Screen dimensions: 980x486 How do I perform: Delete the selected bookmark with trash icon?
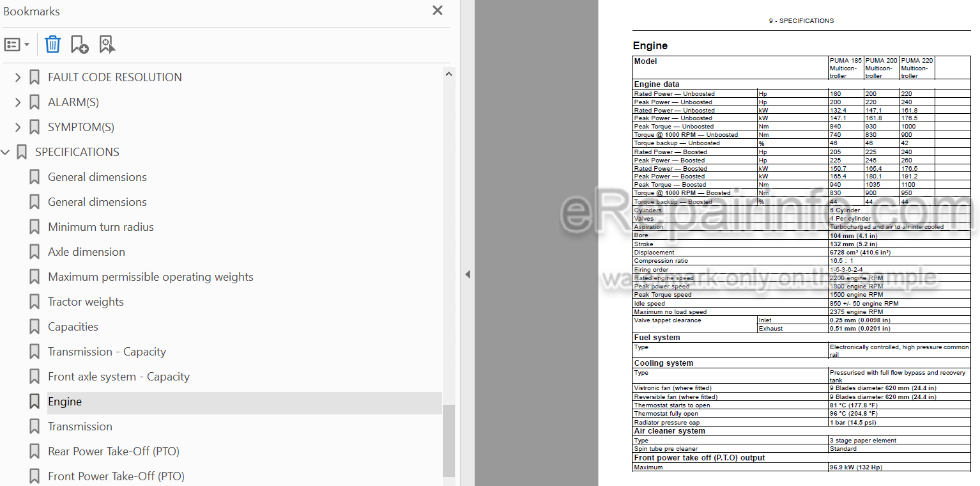pos(52,45)
